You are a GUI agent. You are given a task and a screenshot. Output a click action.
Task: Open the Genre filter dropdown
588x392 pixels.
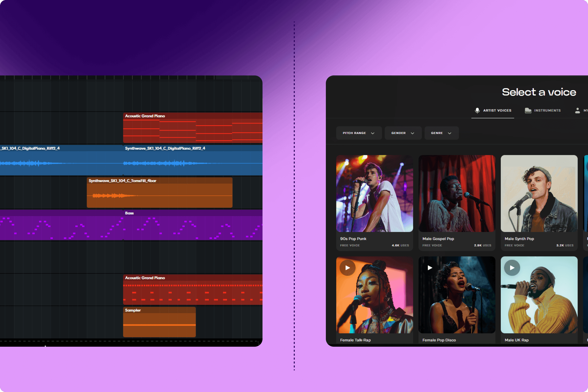click(441, 133)
